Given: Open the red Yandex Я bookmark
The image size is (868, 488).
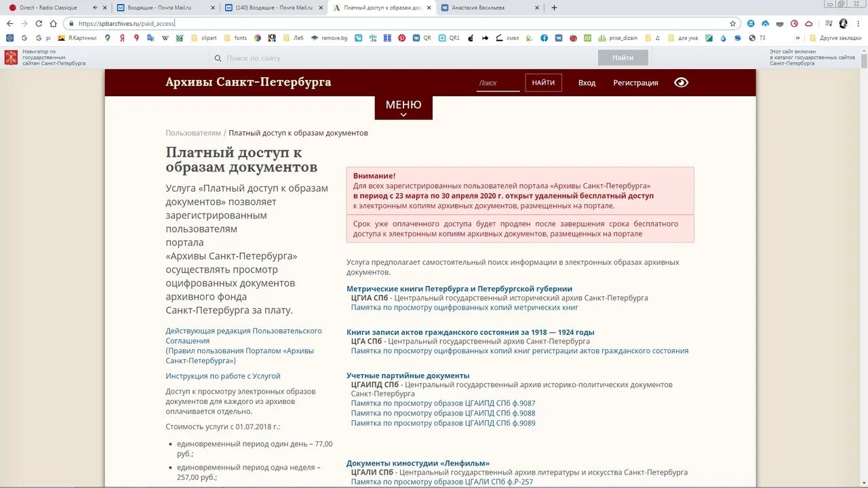Looking at the screenshot, I should coord(121,38).
